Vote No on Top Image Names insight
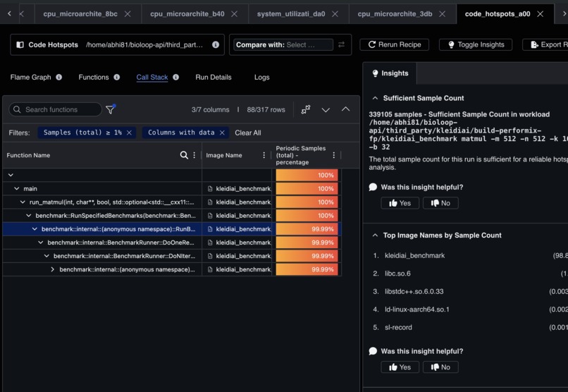568x392 pixels. (440, 367)
